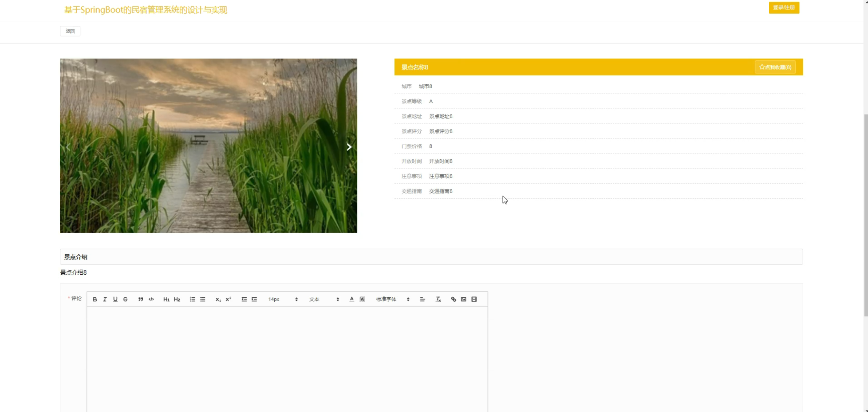Screen dimensions: 868x412
Task: Create an ordered numbered list
Action: 192,299
